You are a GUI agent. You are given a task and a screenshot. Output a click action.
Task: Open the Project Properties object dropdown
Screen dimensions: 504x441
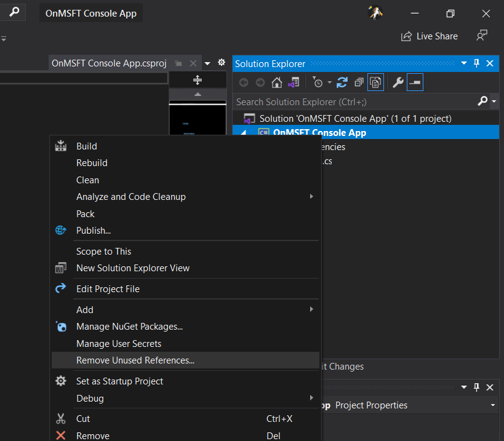click(x=493, y=405)
